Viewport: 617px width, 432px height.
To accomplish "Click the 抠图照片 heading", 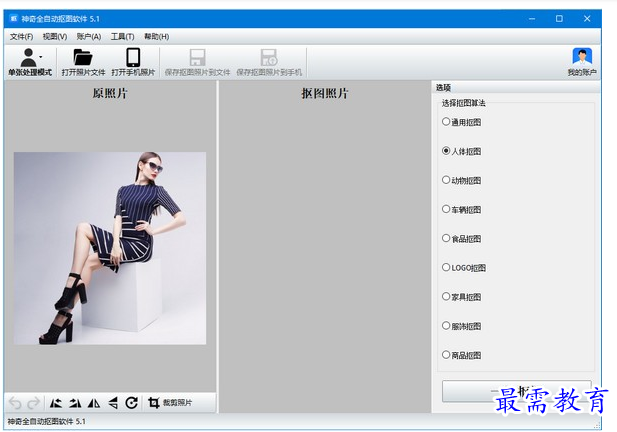I will click(x=325, y=94).
